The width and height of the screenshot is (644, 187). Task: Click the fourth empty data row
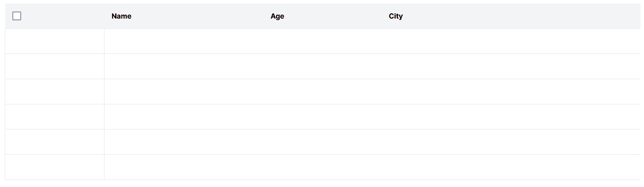[x=322, y=117]
